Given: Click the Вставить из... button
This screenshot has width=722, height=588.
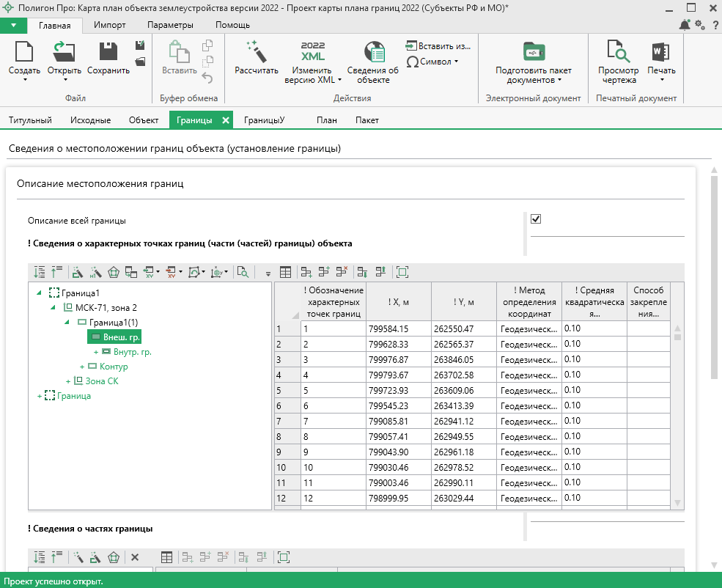Looking at the screenshot, I should point(438,46).
